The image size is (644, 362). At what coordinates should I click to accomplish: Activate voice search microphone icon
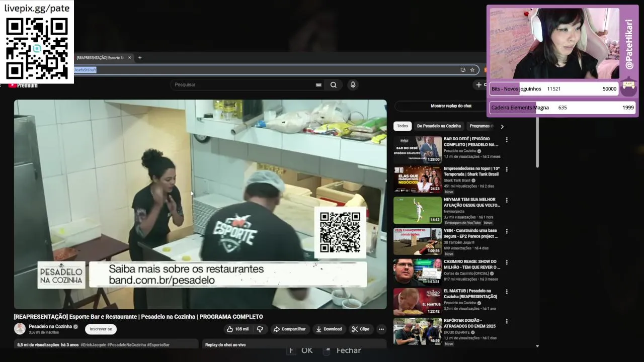point(353,85)
